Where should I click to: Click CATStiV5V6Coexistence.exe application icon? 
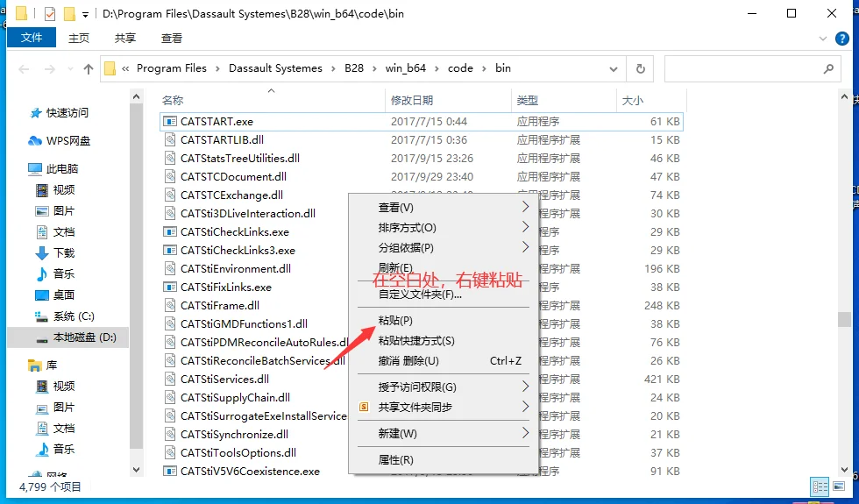point(170,472)
